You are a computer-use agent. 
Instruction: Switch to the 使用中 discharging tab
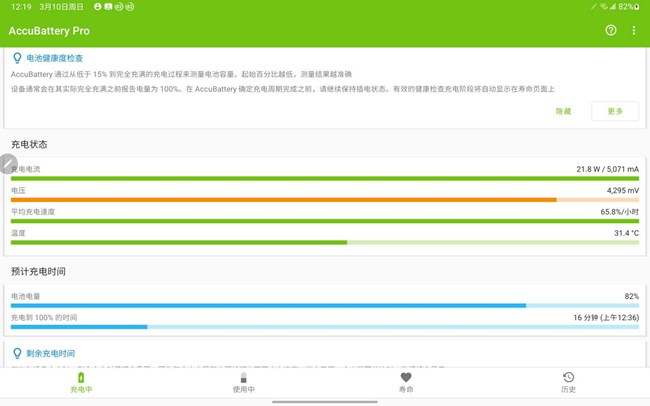[x=244, y=383]
